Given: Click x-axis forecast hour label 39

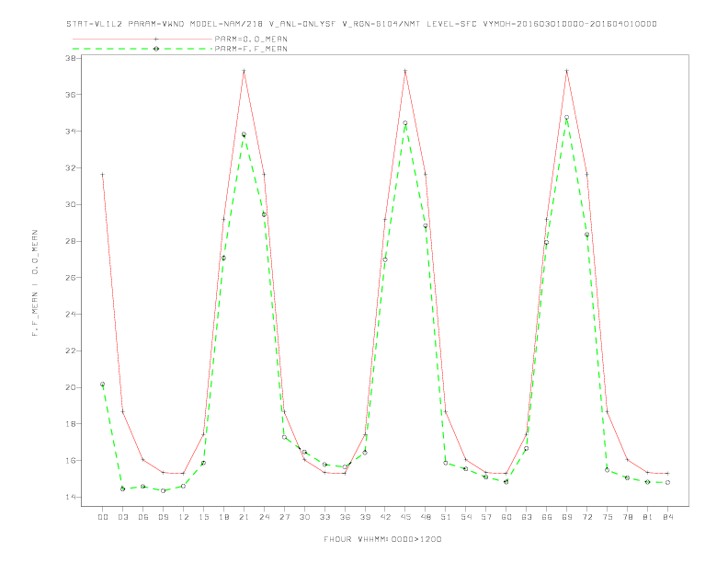Looking at the screenshot, I should (x=365, y=517).
